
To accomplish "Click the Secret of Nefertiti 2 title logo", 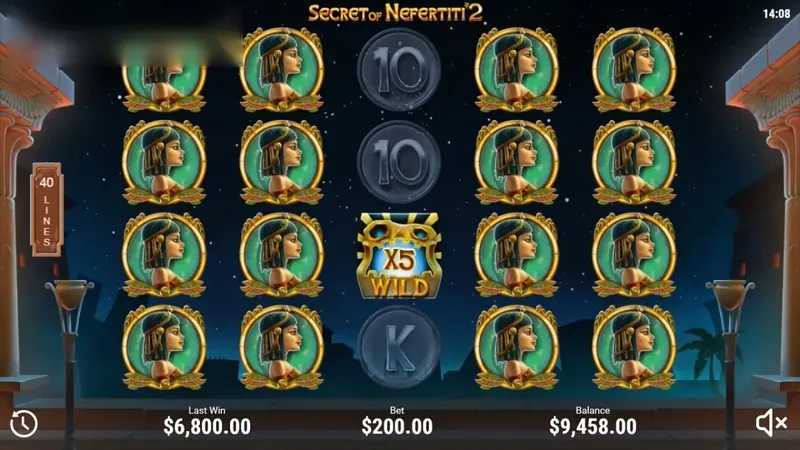I will point(395,13).
